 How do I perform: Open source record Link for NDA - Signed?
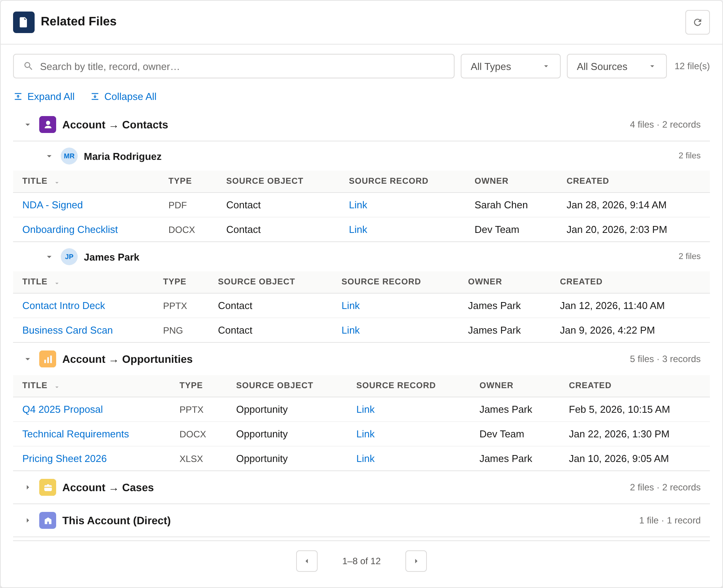(x=358, y=205)
